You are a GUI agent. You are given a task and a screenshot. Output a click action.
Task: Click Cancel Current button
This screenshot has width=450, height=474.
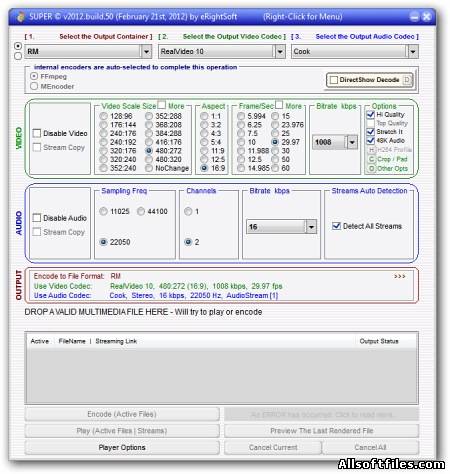(273, 448)
